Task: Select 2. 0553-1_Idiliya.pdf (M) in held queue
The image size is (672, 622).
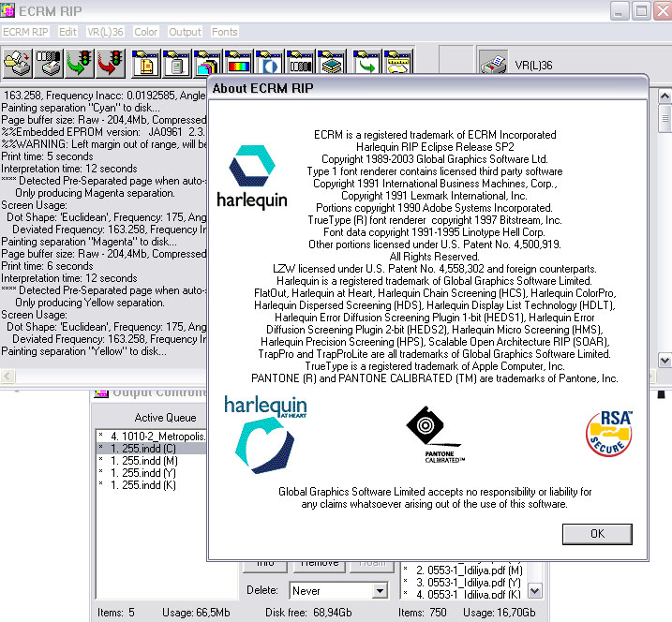Action: 464,570
